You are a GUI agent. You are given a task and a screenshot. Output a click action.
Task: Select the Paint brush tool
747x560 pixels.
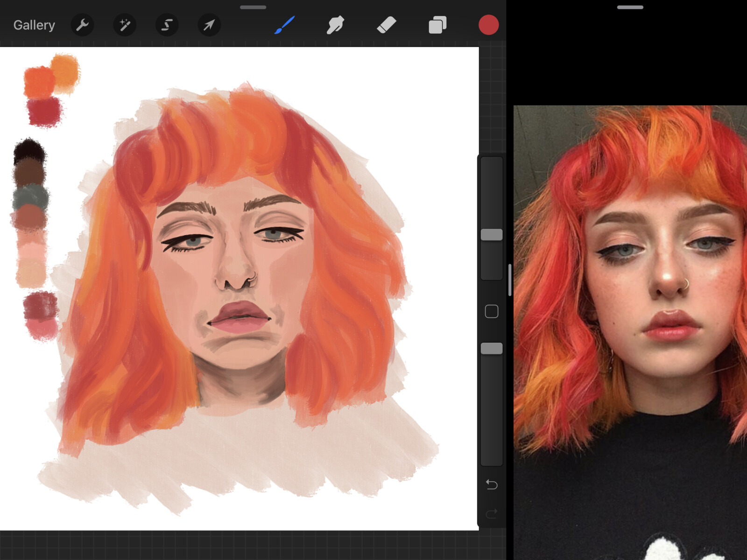tap(284, 25)
